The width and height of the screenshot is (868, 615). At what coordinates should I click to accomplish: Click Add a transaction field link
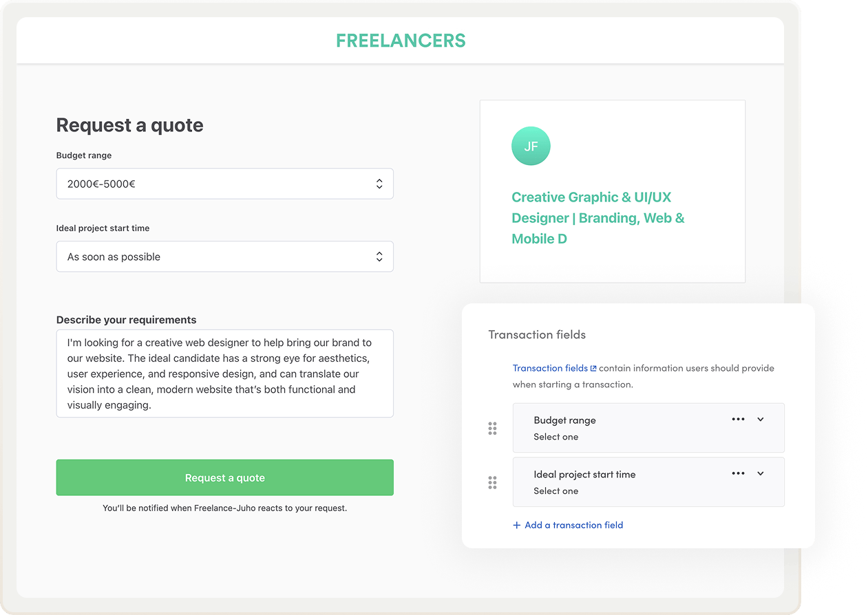pyautogui.click(x=573, y=525)
